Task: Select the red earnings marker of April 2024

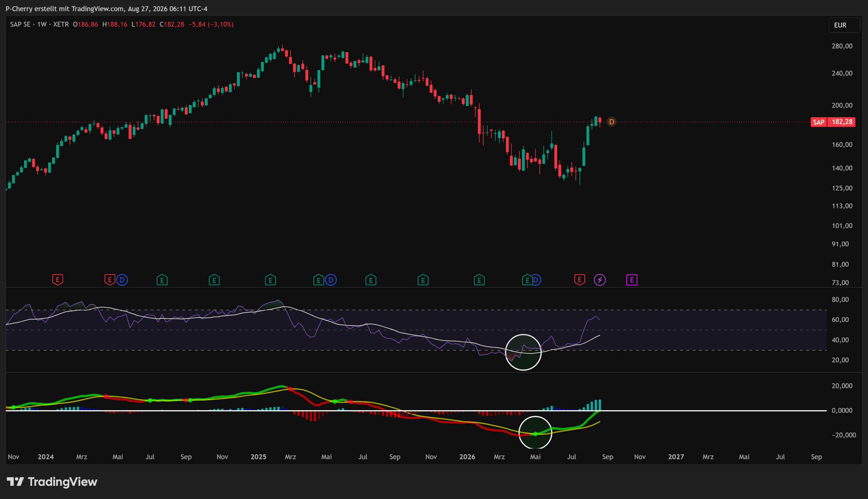Action: [110, 280]
